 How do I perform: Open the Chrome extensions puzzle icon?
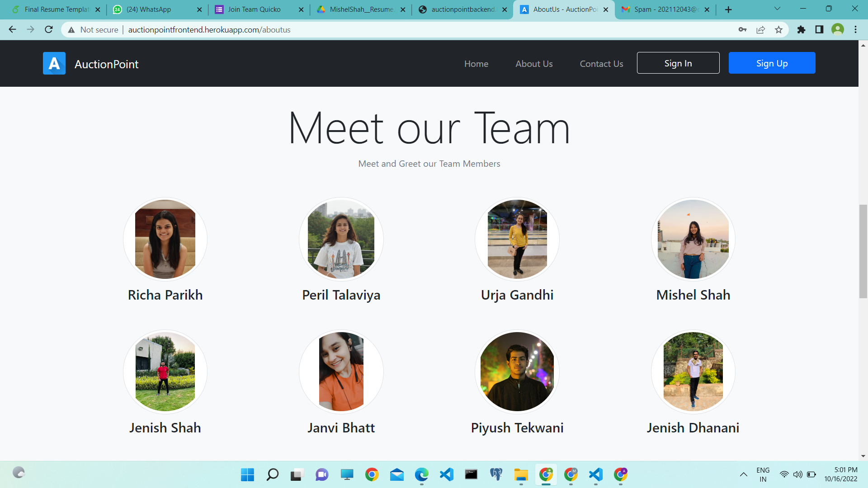(801, 30)
